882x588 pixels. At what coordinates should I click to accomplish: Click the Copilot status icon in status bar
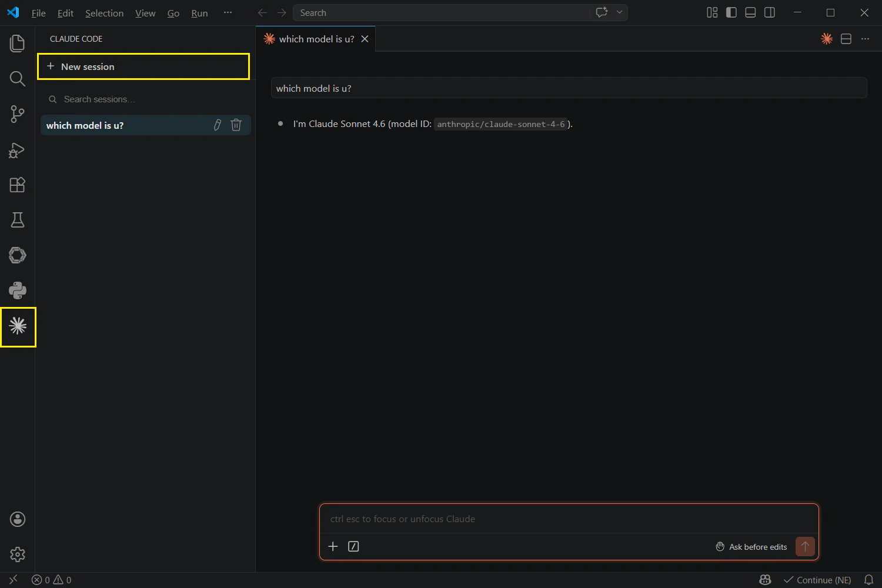765,580
